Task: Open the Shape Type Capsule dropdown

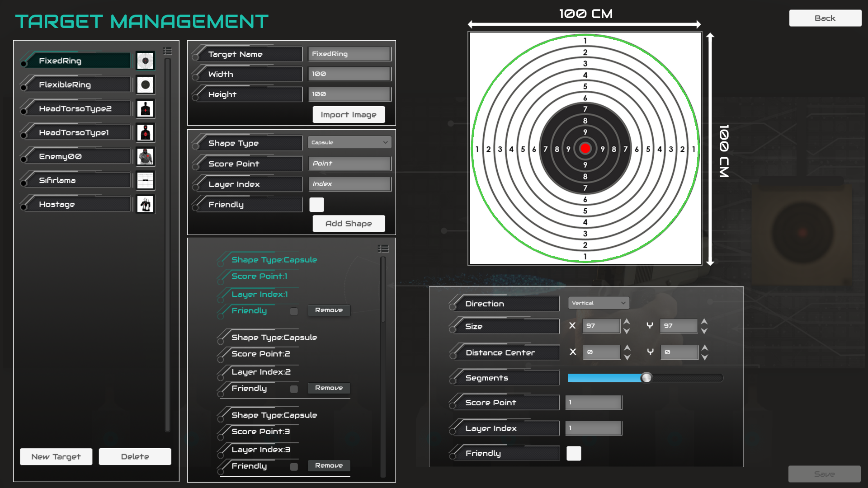Action: (x=349, y=142)
